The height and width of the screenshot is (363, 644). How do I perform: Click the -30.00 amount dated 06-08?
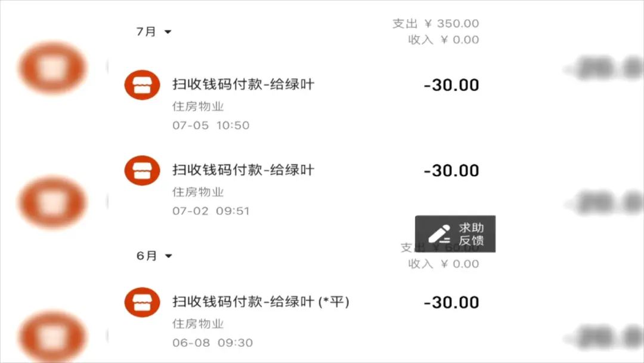click(451, 303)
